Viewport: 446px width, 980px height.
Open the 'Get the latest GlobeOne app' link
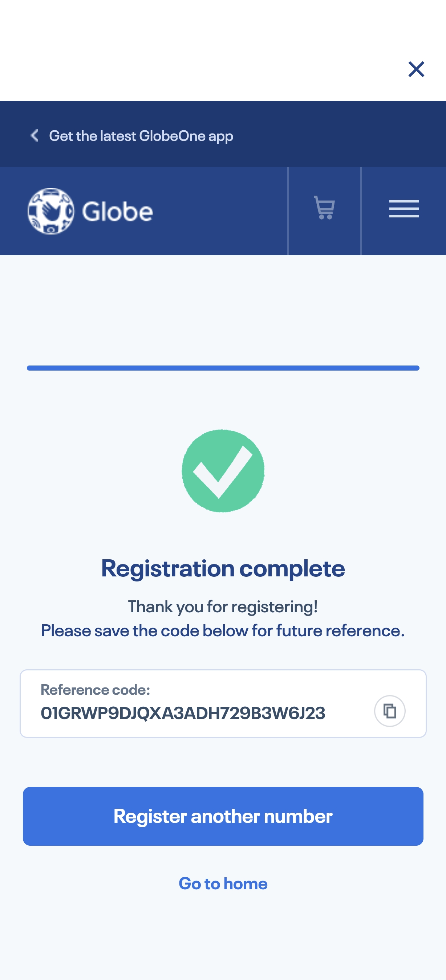pyautogui.click(x=141, y=136)
